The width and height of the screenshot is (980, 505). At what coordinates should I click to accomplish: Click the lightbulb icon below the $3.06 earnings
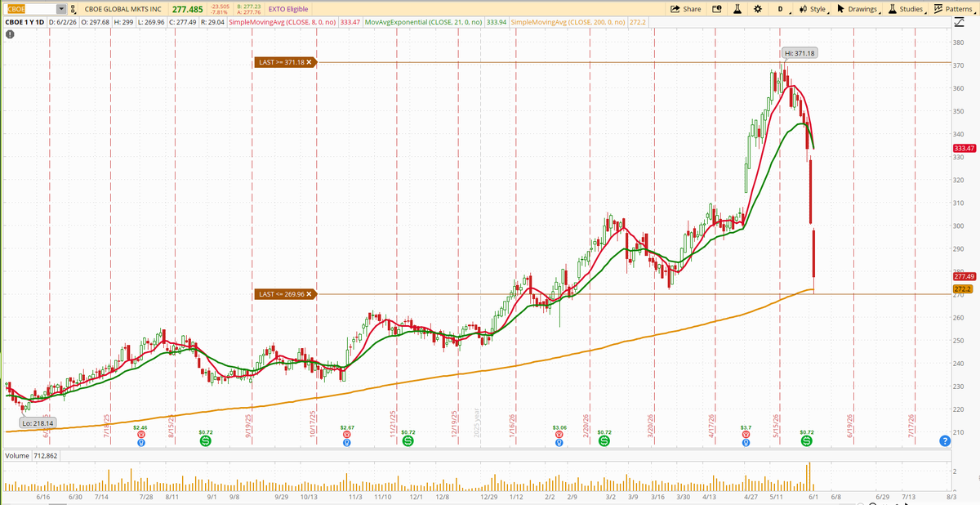point(559,443)
